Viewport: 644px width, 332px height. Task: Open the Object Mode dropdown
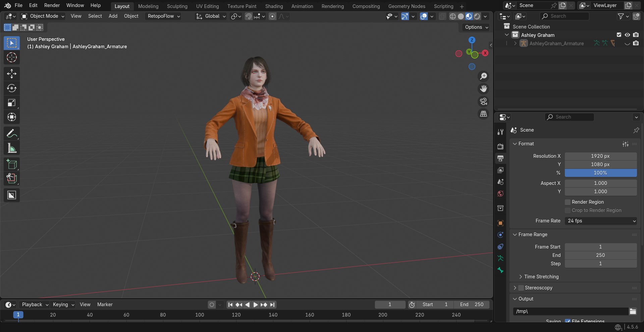(x=43, y=16)
